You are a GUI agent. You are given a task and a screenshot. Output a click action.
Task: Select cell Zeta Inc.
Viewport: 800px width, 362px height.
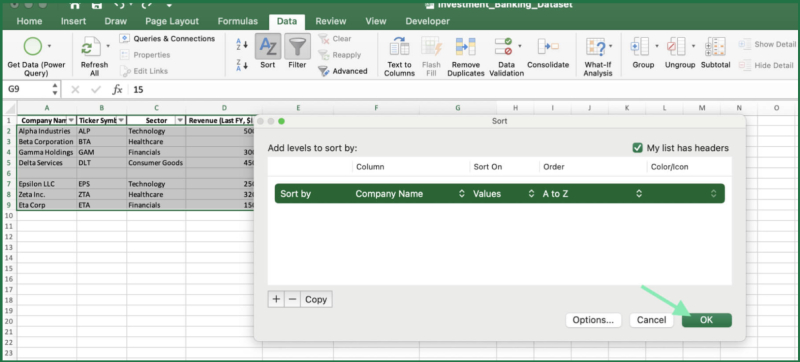47,195
